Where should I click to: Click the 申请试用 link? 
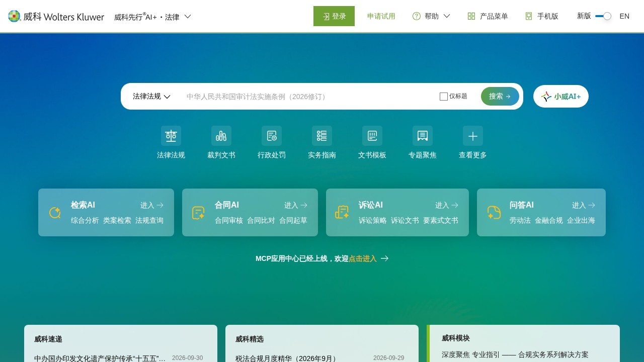381,16
